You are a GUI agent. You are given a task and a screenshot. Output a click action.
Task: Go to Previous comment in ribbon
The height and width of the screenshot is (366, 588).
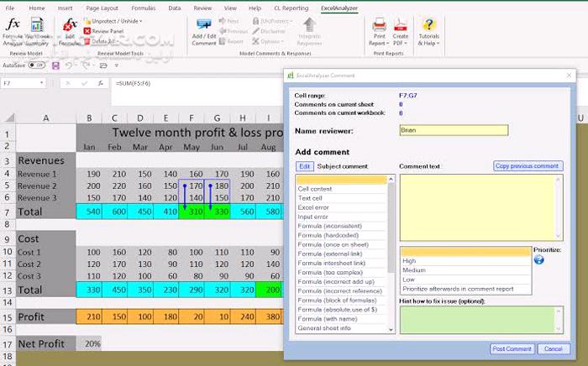233,31
